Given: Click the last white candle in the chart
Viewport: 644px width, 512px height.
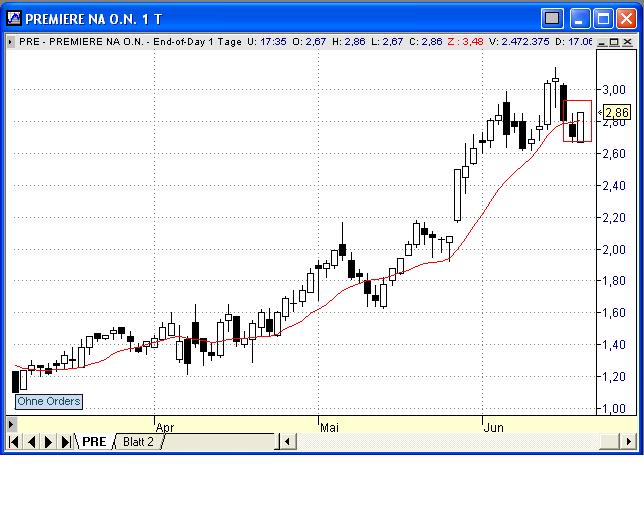Looking at the screenshot, I should click(580, 127).
